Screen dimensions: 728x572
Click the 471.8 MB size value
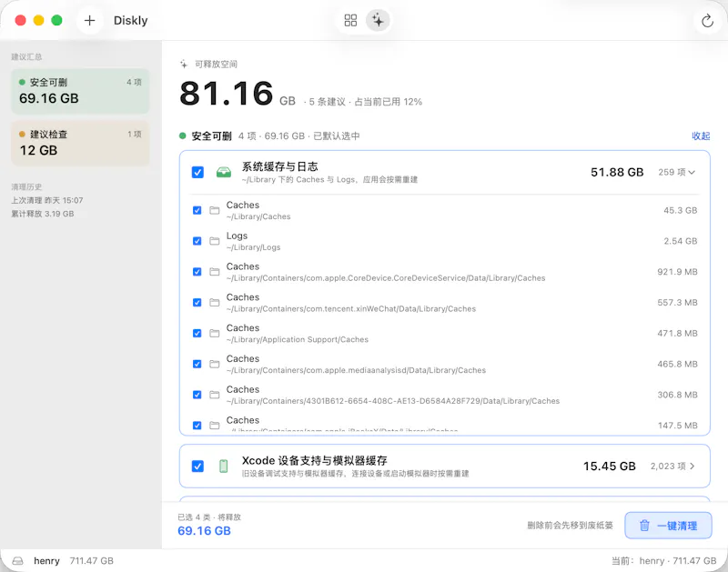pos(677,333)
